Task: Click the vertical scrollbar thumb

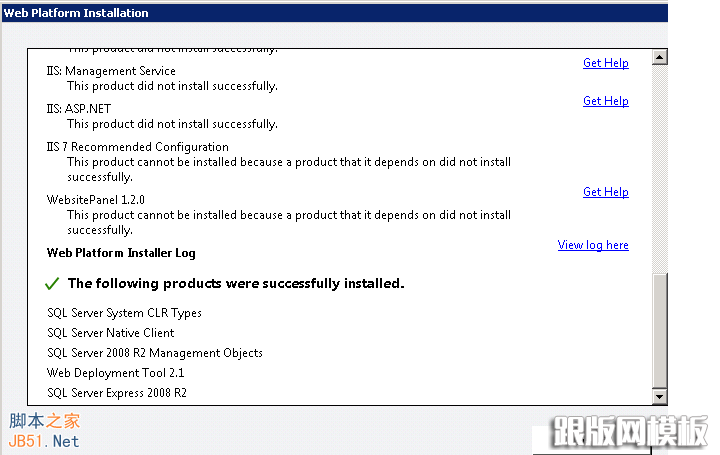Action: 659,331
